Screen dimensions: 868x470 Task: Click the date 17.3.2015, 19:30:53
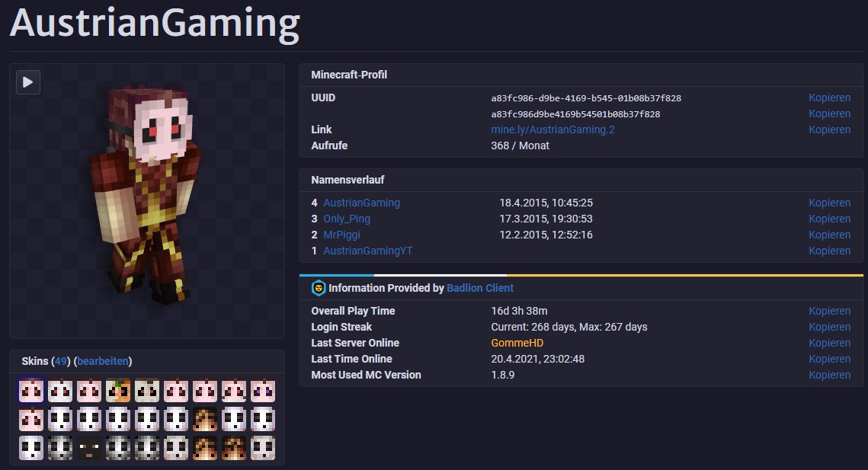[546, 219]
